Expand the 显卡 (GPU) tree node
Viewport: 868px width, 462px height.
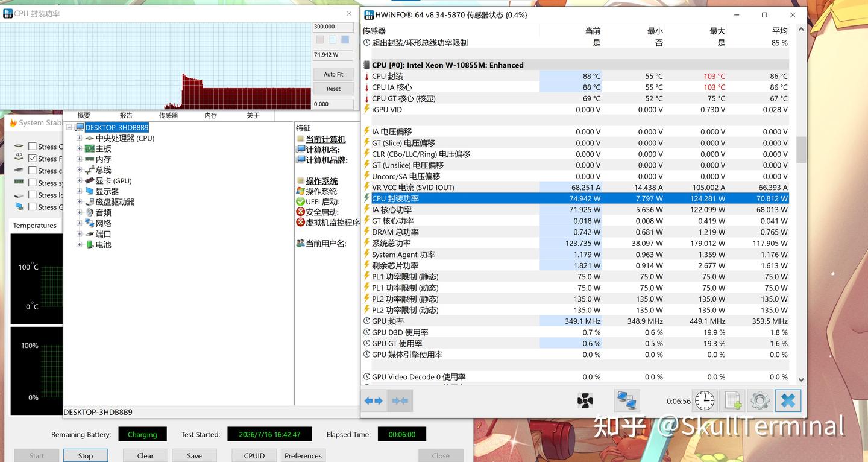[x=79, y=180]
